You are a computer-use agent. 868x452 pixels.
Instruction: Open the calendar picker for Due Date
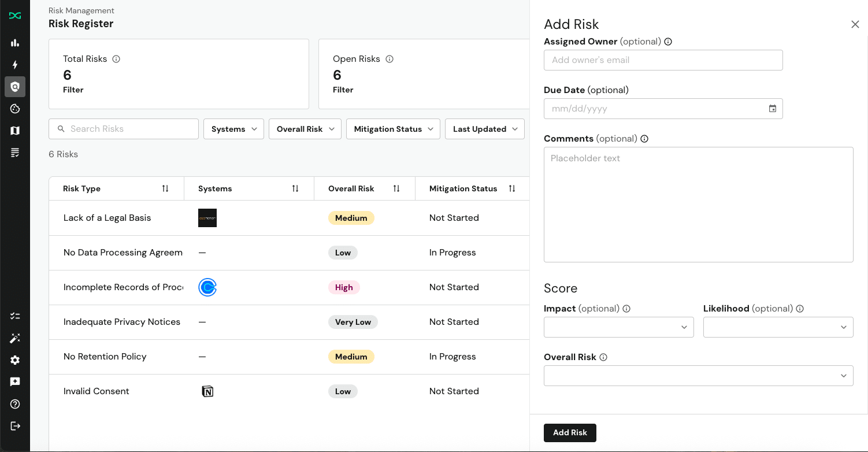[773, 109]
